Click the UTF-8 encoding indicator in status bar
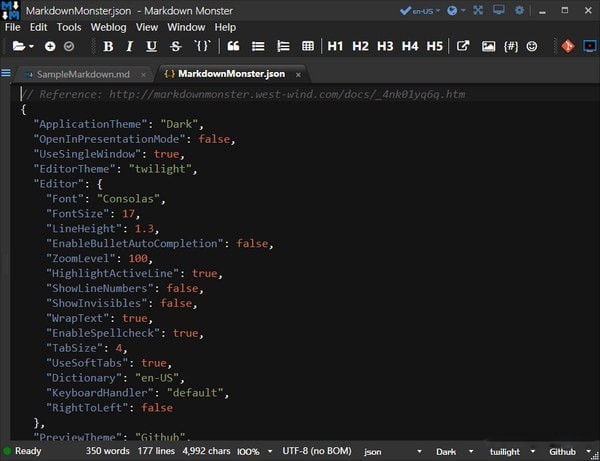The image size is (600, 461). coord(318,452)
